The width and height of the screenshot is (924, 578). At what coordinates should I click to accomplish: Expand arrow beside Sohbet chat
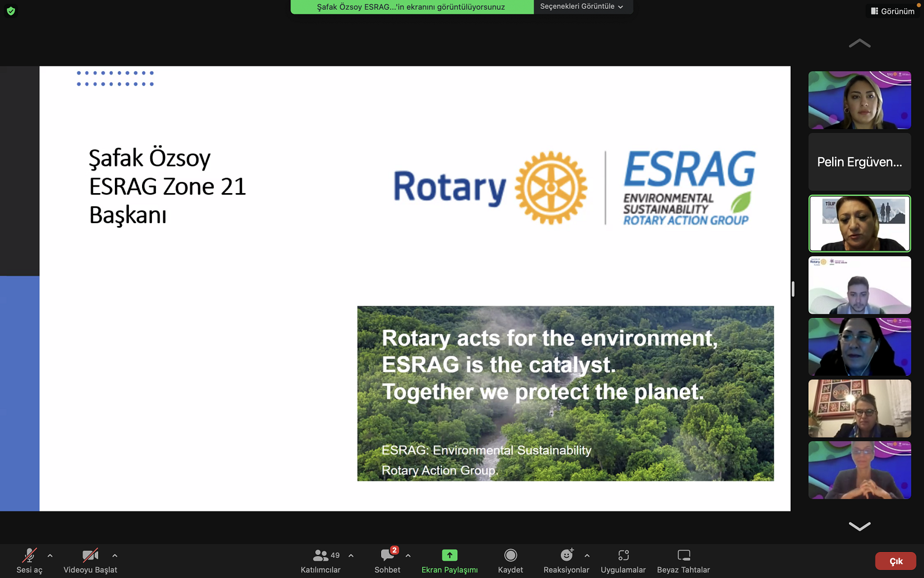(408, 555)
